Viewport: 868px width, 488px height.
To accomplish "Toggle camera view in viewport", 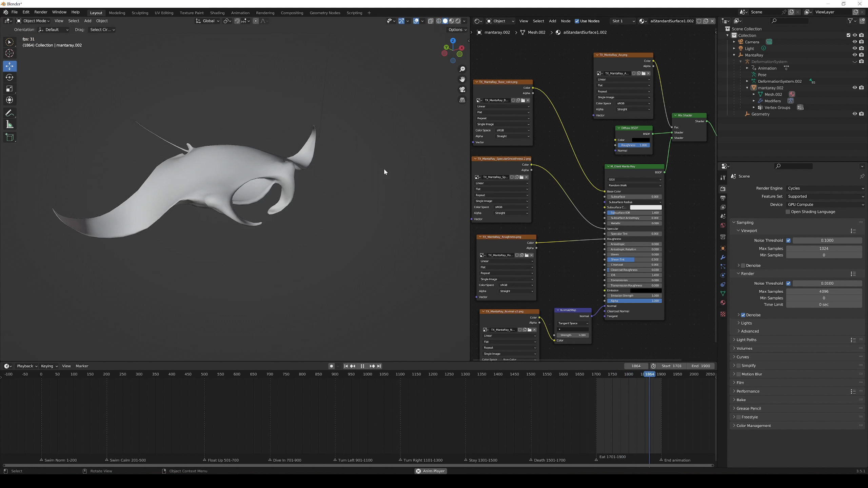I will [x=462, y=89].
